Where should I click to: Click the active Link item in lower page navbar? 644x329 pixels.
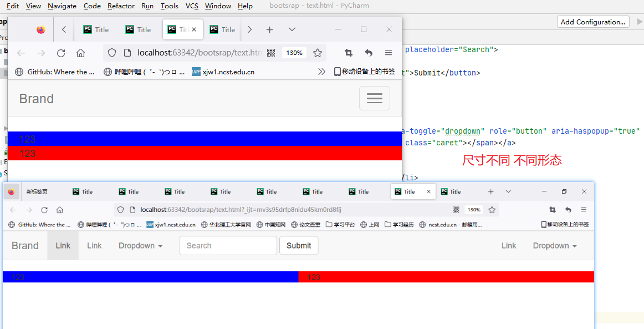pos(63,246)
